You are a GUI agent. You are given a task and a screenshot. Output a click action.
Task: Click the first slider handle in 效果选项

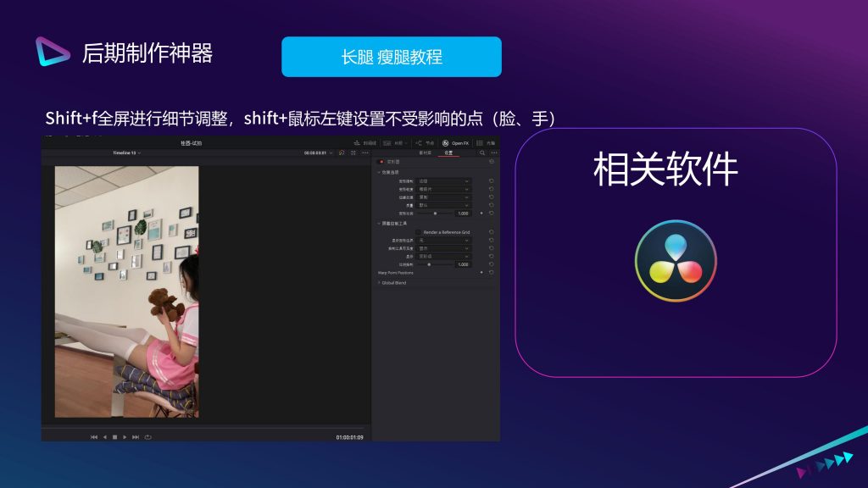click(x=435, y=213)
